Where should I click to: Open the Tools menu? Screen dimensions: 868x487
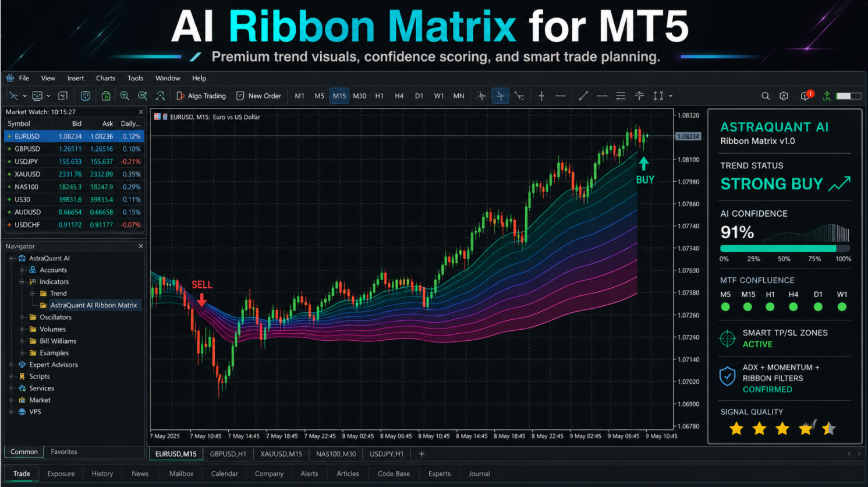[136, 78]
